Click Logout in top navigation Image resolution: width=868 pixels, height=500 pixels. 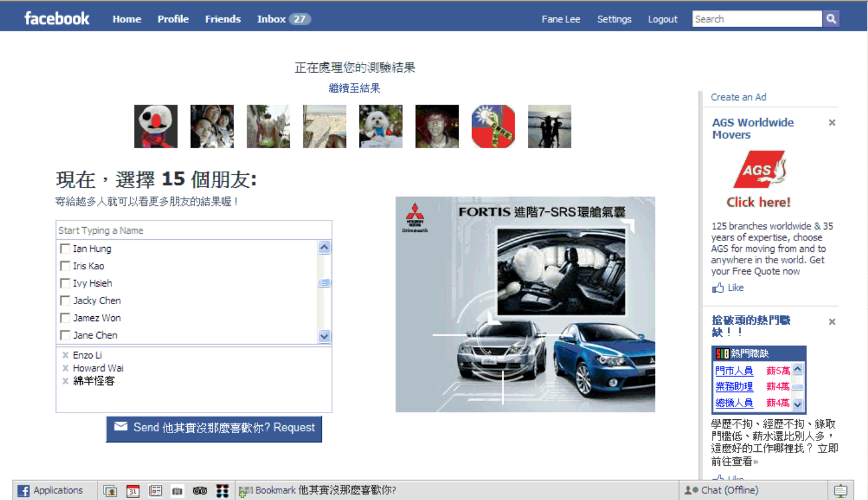(x=663, y=19)
